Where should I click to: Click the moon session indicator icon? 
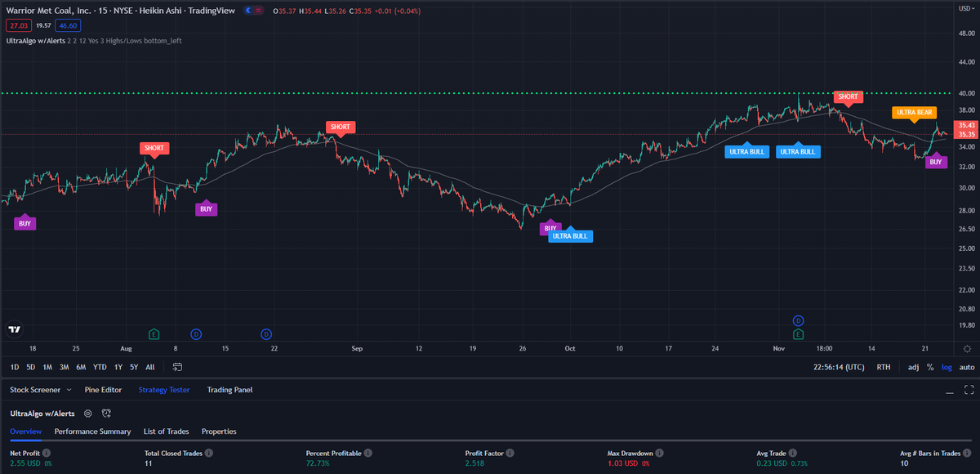point(247,11)
